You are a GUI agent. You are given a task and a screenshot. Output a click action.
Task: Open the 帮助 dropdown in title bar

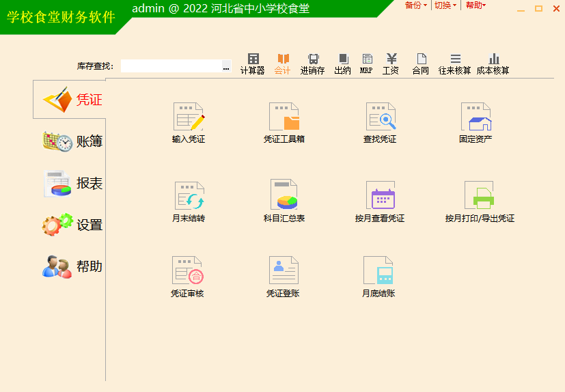pyautogui.click(x=476, y=5)
